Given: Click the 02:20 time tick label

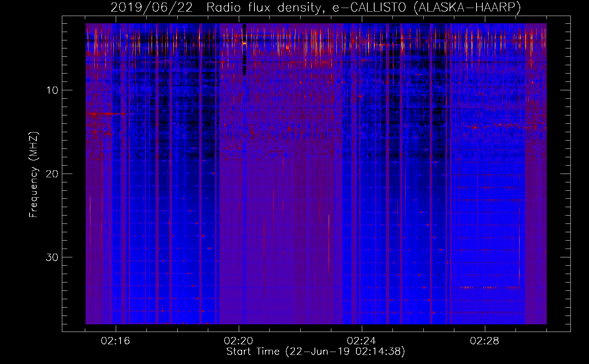Looking at the screenshot, I should pos(238,341).
